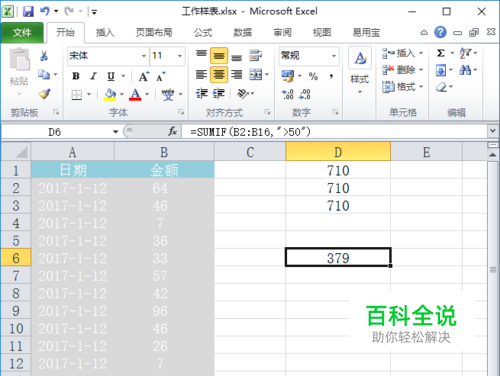This screenshot has width=500, height=376.
Task: Click the Select All corner button
Action: (16, 152)
